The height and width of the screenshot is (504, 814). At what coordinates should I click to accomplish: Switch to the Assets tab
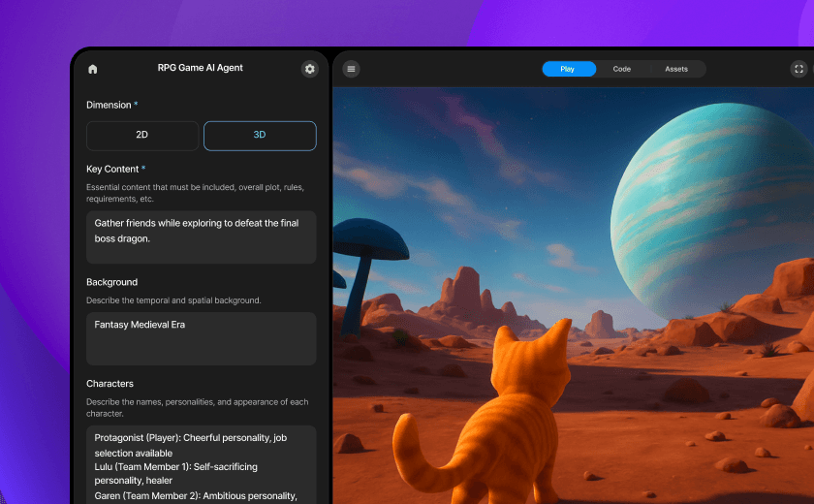pyautogui.click(x=676, y=69)
